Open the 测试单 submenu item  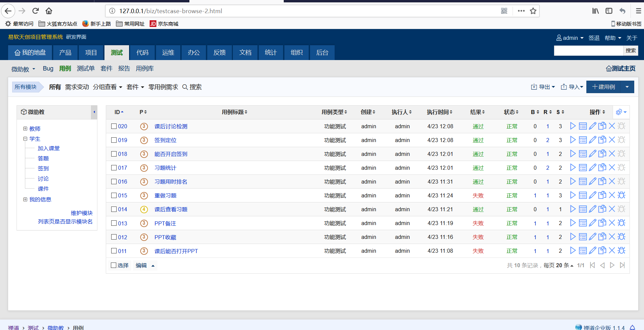(86, 68)
